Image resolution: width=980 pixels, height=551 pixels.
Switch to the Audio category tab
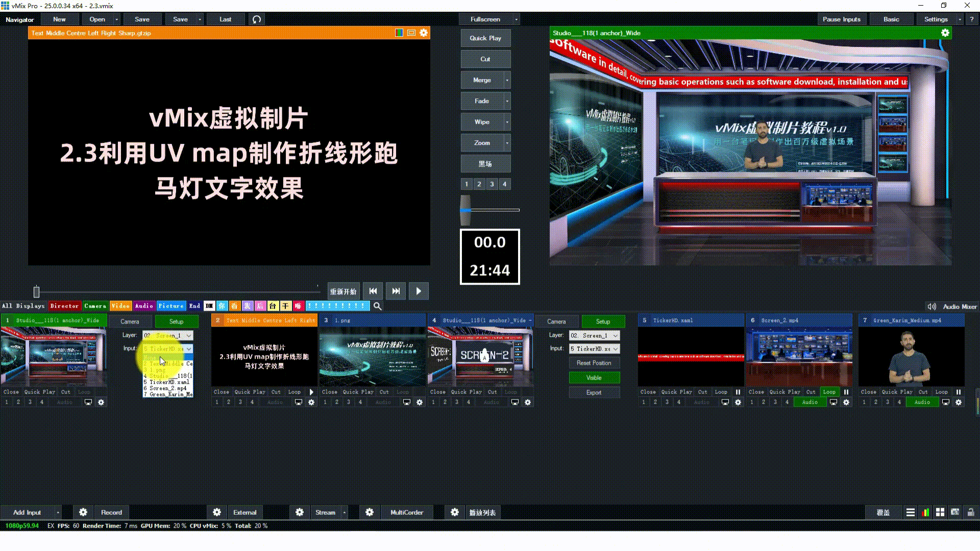pos(144,306)
